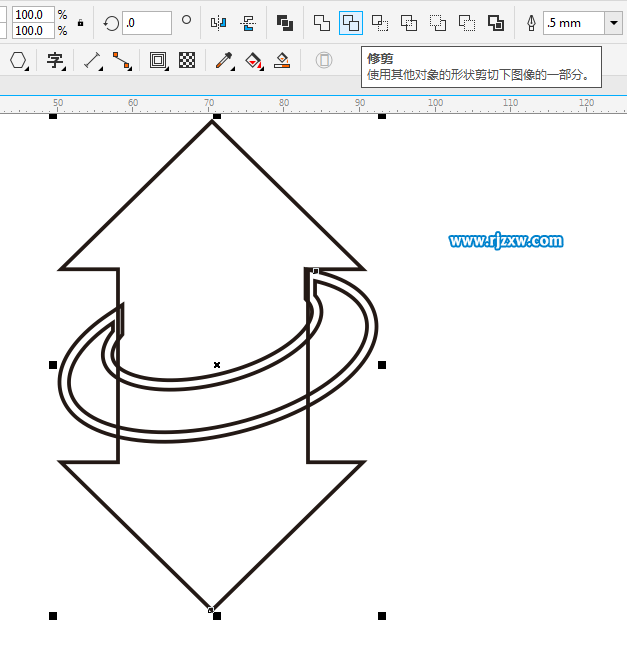Image resolution: width=627 pixels, height=663 pixels.
Task: Click the node at the down arrow tip
Action: point(211,609)
